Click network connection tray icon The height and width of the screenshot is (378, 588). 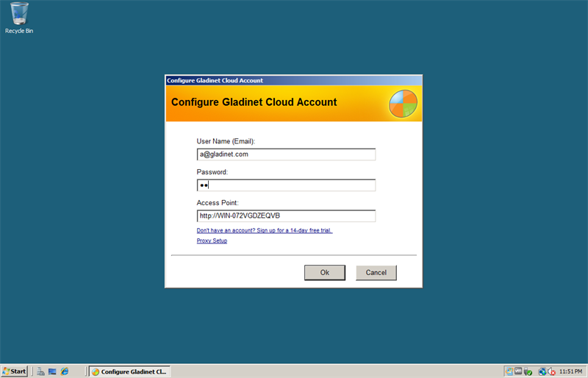[542, 371]
